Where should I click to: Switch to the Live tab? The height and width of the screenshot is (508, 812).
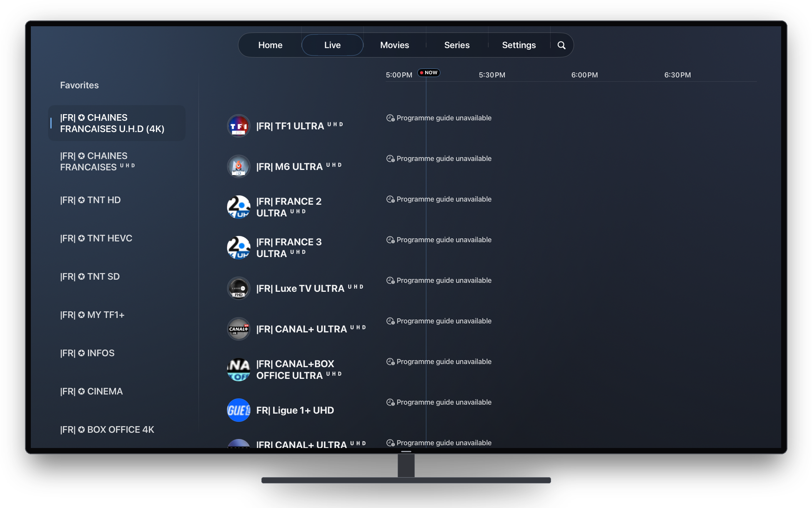click(332, 45)
